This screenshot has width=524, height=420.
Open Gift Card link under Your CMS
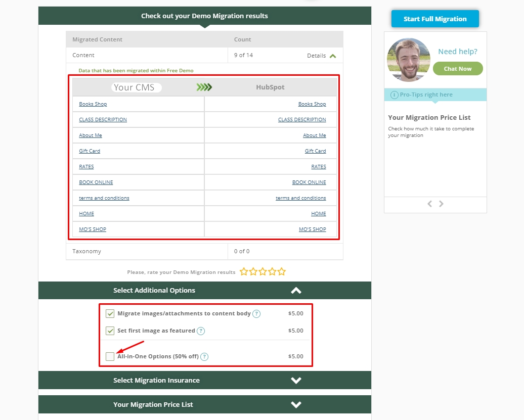tap(90, 151)
